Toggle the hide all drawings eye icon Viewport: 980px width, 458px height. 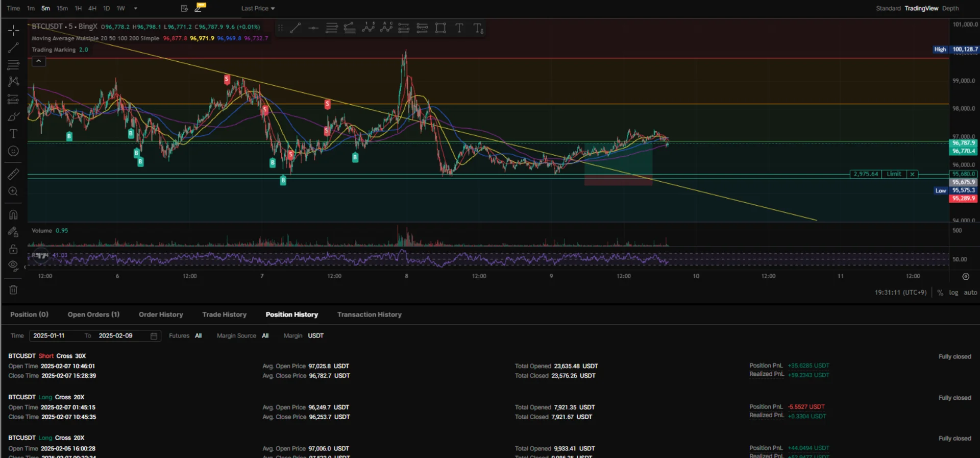pyautogui.click(x=13, y=264)
